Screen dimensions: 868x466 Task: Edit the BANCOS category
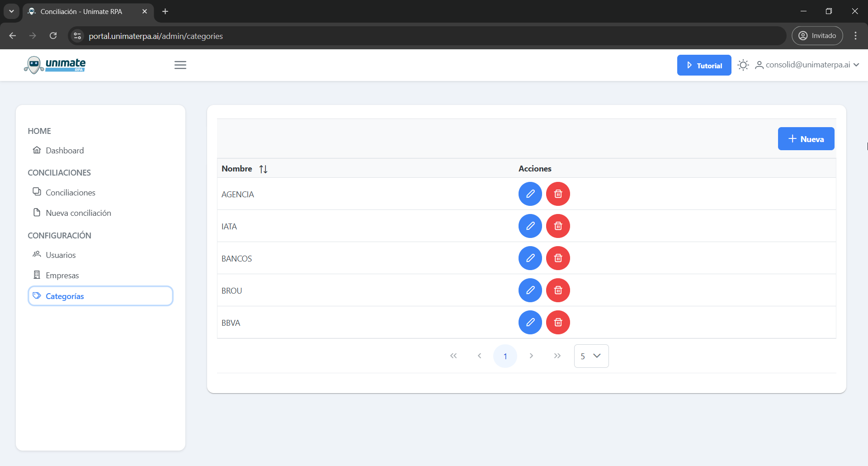click(530, 258)
